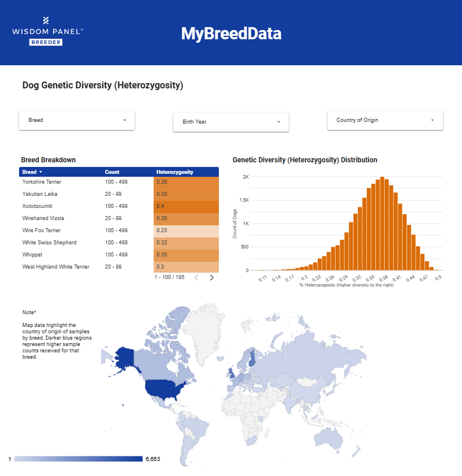This screenshot has width=462, height=476.
Task: Select the Whippet breed name
Action: point(32,255)
